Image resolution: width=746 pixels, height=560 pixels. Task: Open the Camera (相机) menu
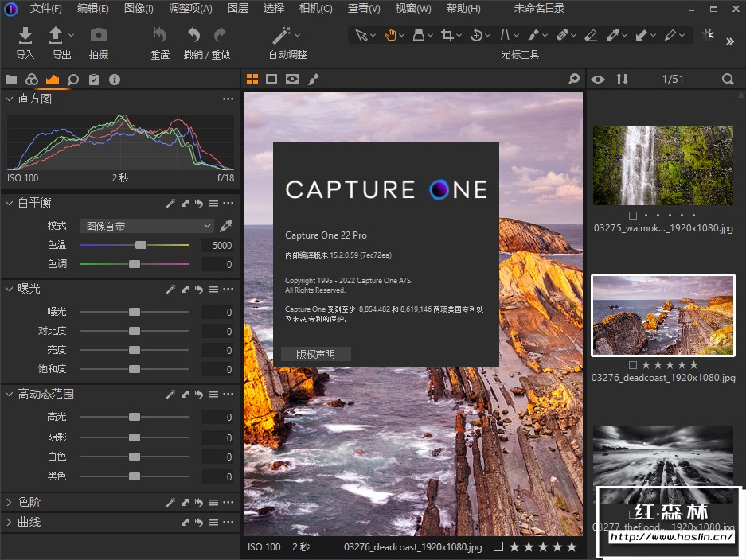315,9
